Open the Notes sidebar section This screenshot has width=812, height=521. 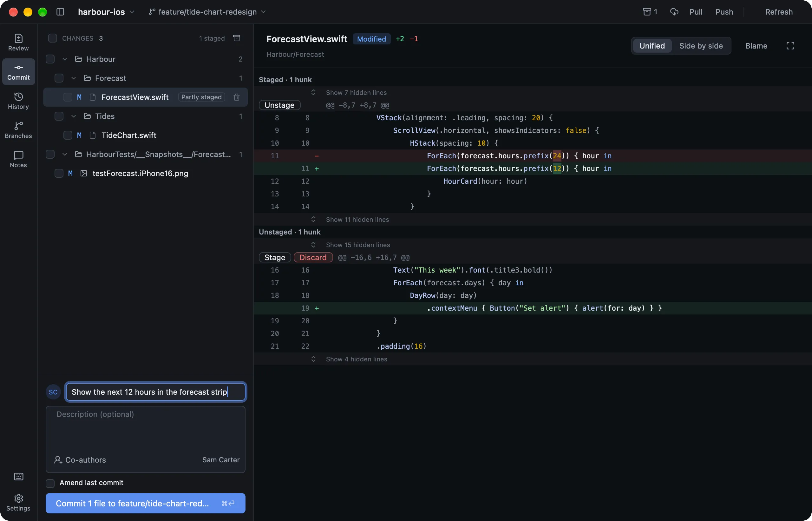tap(18, 159)
